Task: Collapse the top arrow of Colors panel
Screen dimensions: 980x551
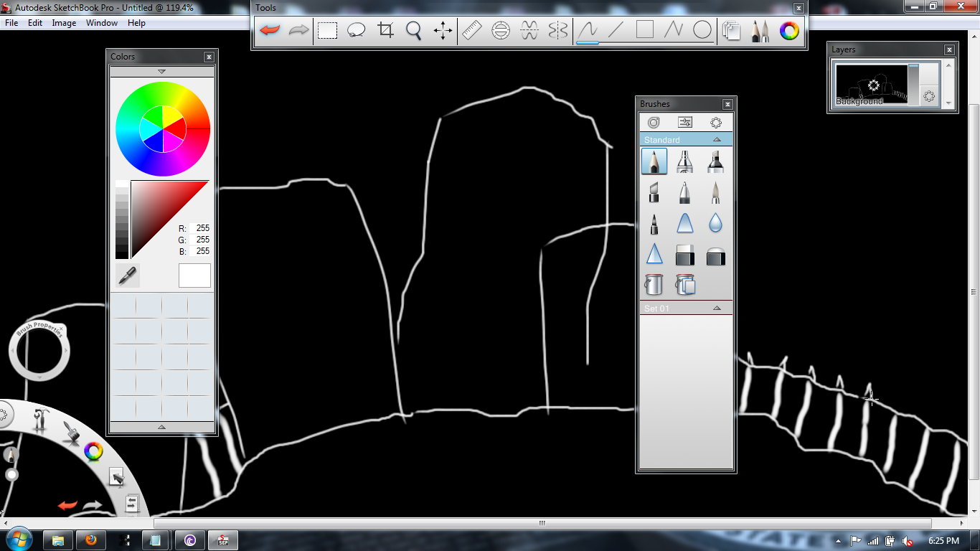Action: pyautogui.click(x=161, y=72)
